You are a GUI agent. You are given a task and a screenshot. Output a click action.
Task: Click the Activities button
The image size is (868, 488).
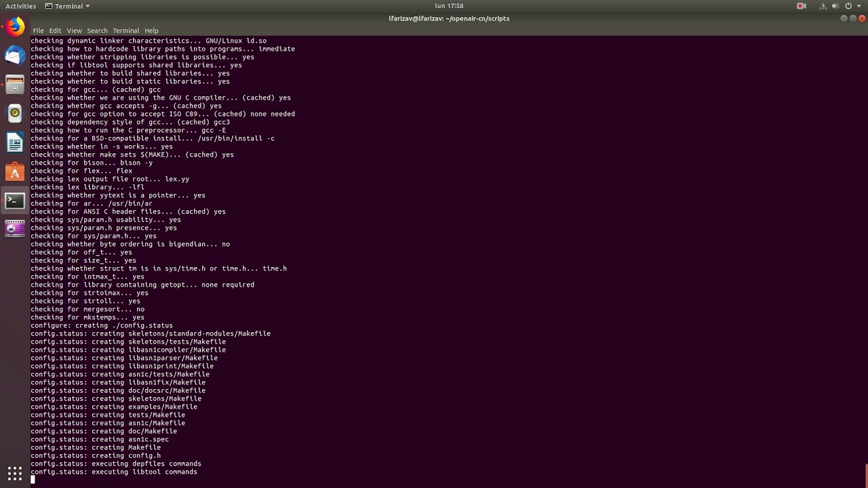[x=20, y=6]
